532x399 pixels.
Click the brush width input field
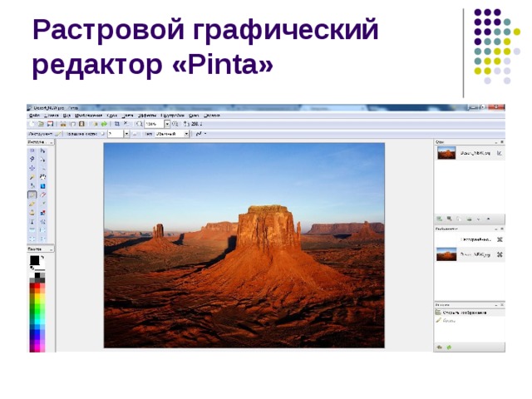(x=116, y=134)
